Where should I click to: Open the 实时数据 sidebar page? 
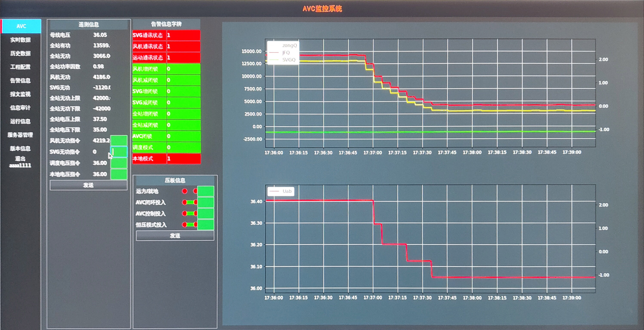point(20,40)
